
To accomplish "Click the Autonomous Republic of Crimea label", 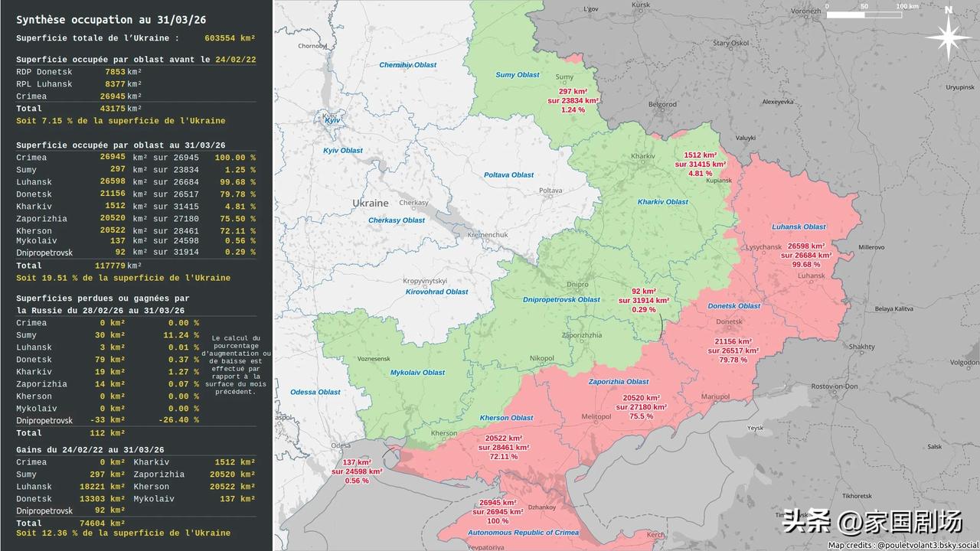I will click(523, 533).
